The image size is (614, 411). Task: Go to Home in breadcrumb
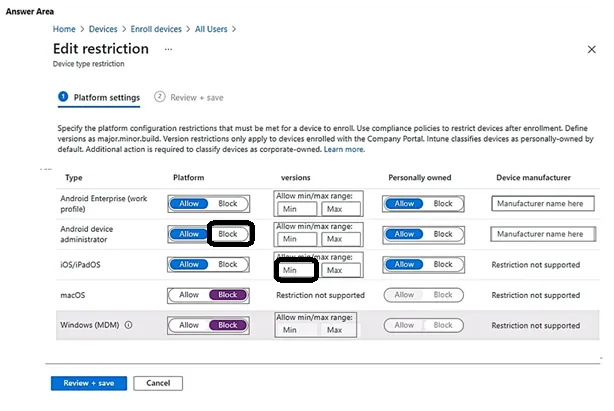(x=64, y=29)
